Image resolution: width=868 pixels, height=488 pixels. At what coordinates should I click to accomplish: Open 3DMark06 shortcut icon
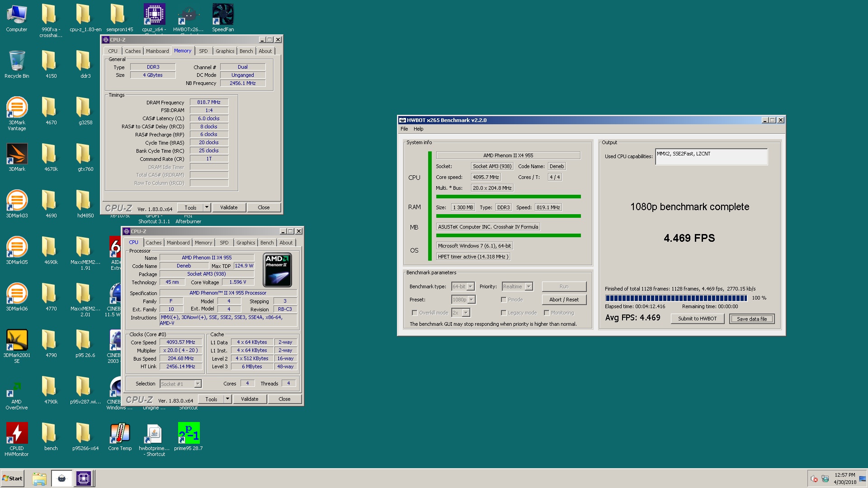click(17, 297)
